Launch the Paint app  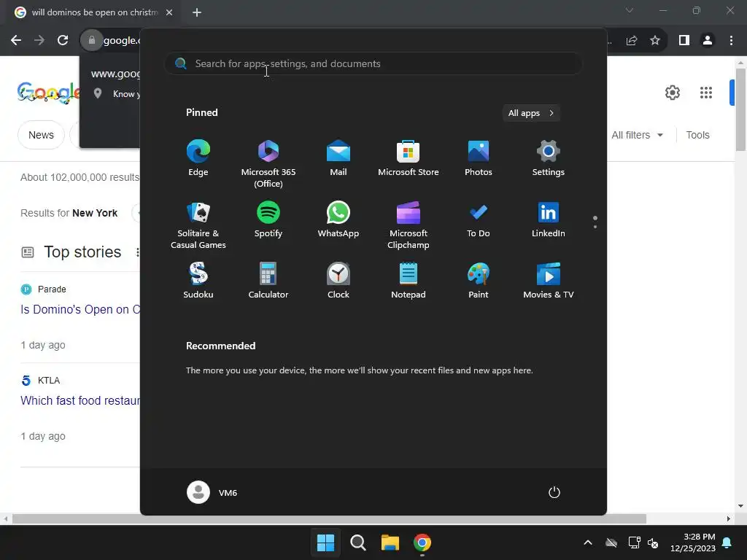pyautogui.click(x=479, y=281)
